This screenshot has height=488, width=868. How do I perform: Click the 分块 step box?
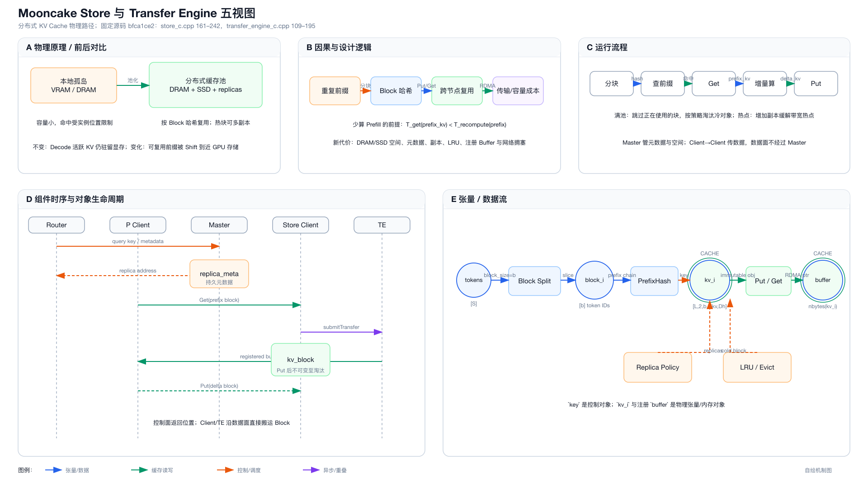tap(612, 84)
